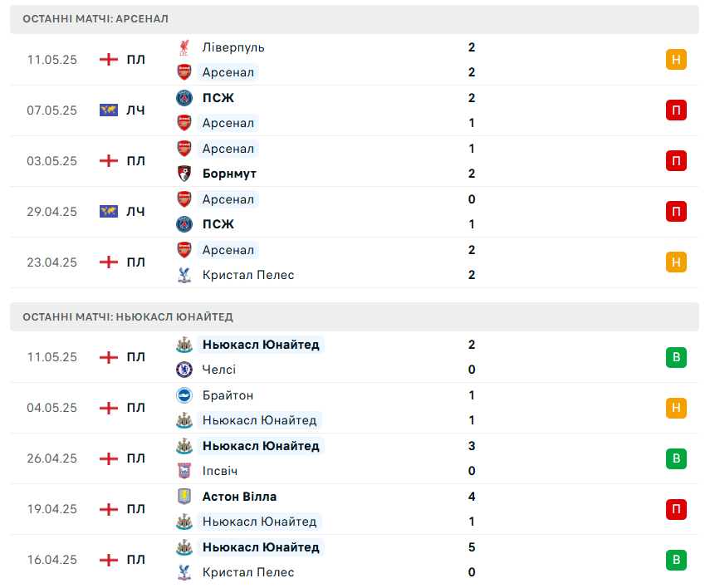The height and width of the screenshot is (588, 710).
Task: Click the loss badge for 07.05.25 PSG match
Action: click(676, 110)
